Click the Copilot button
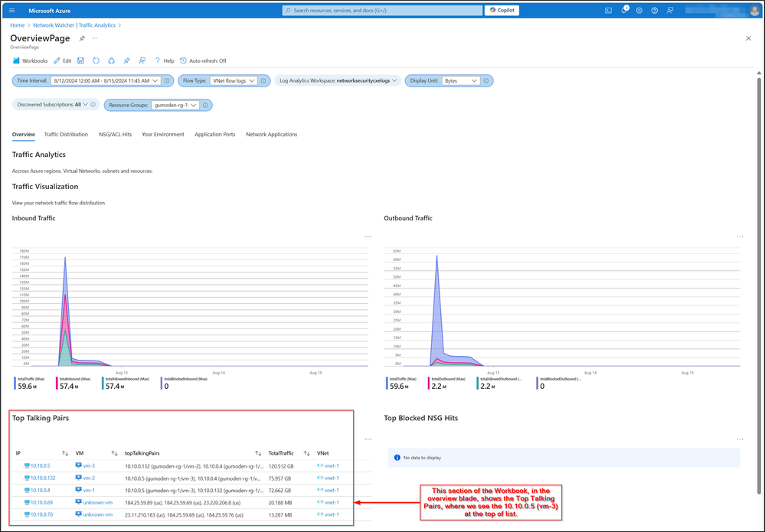 (502, 10)
